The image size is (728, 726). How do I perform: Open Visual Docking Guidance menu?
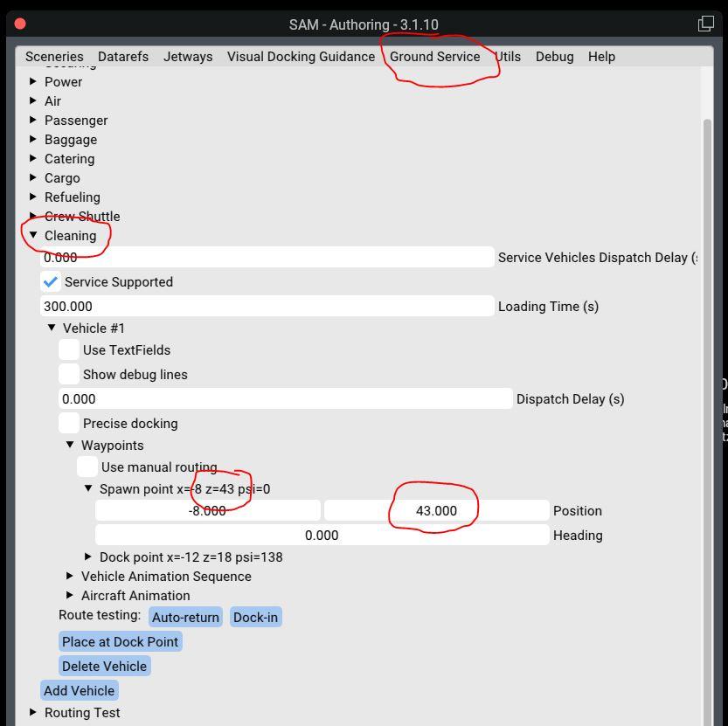tap(301, 57)
